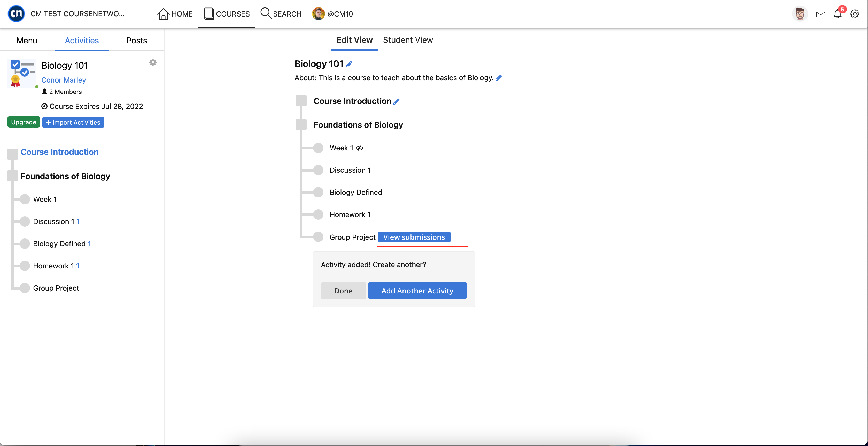Open Course Introduction in sidebar
The height and width of the screenshot is (446, 868).
(60, 152)
